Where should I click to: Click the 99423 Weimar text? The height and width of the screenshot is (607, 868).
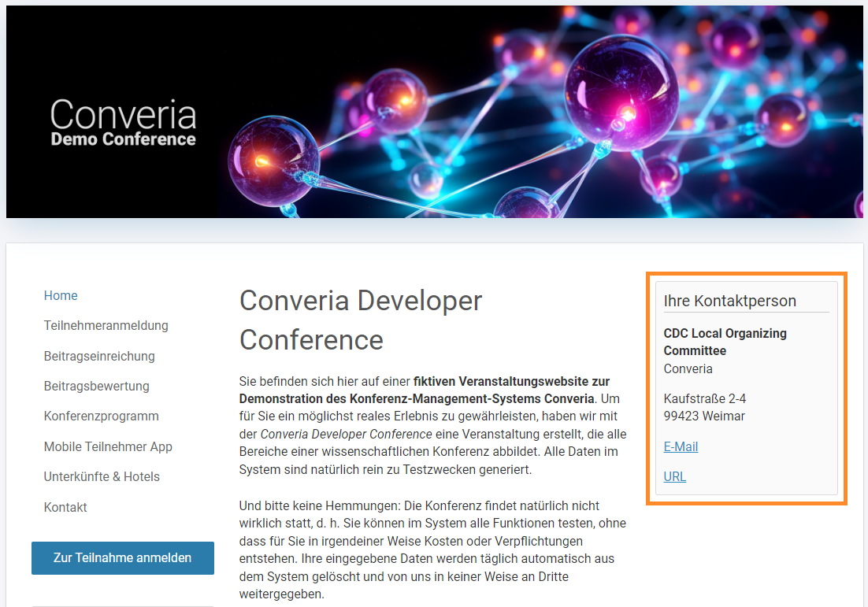(704, 416)
